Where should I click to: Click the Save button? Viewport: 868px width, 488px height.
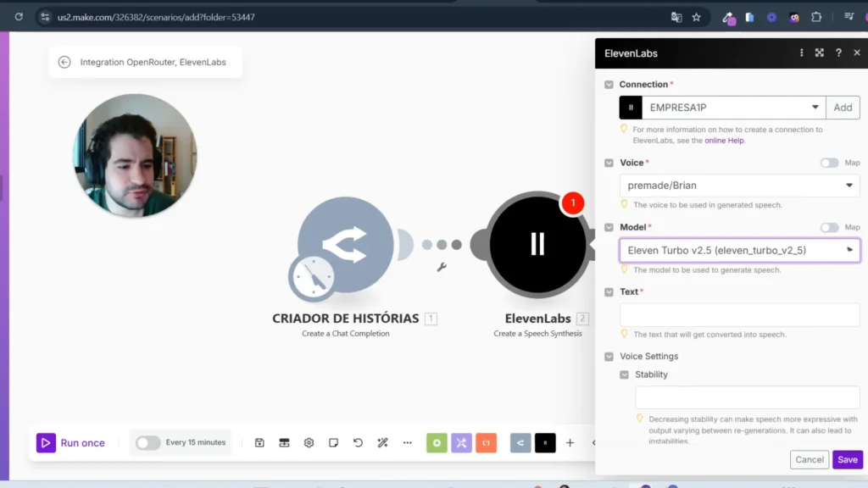point(848,459)
